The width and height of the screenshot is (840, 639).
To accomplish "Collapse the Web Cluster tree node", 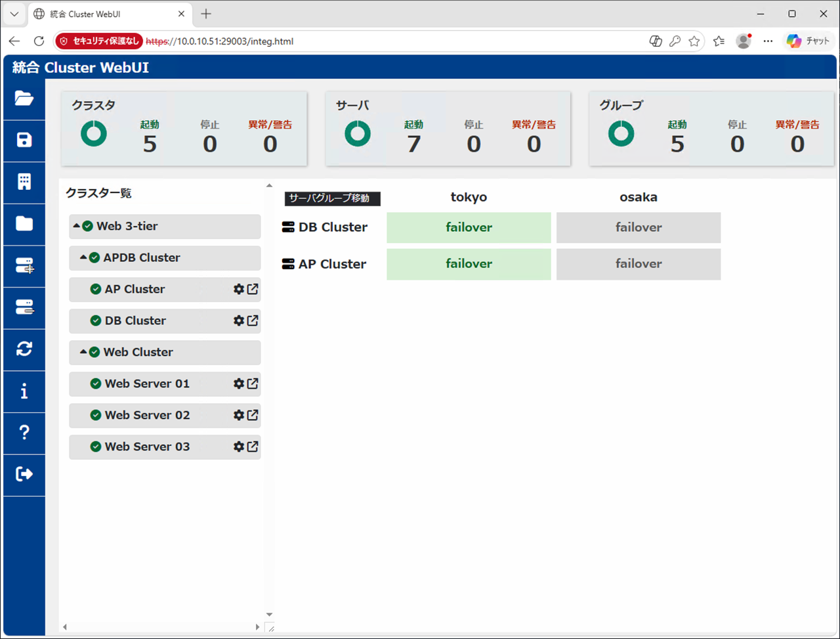I will 83,352.
